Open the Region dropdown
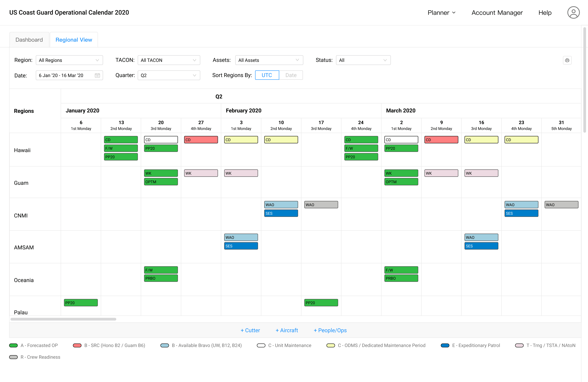This screenshot has width=588, height=382. pos(69,60)
